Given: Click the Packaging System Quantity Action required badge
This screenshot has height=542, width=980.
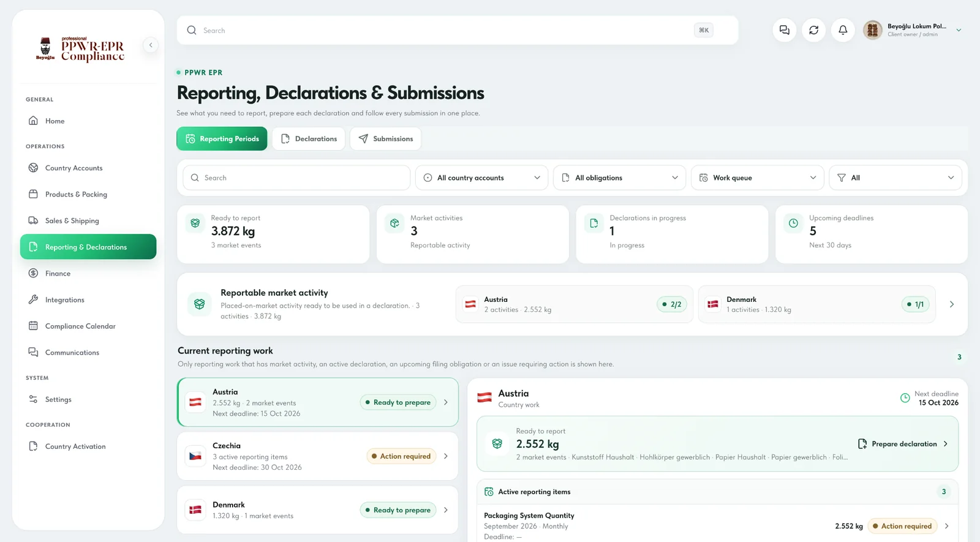Looking at the screenshot, I should point(902,526).
